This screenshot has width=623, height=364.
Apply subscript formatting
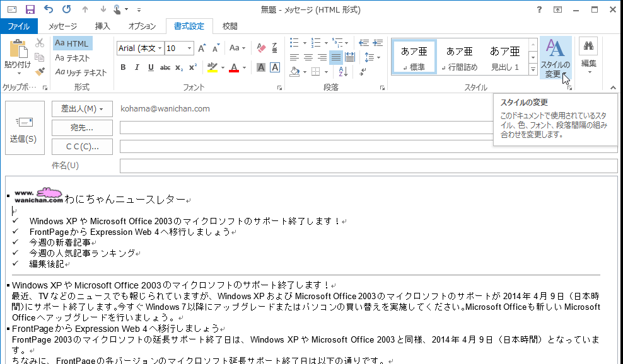[179, 67]
